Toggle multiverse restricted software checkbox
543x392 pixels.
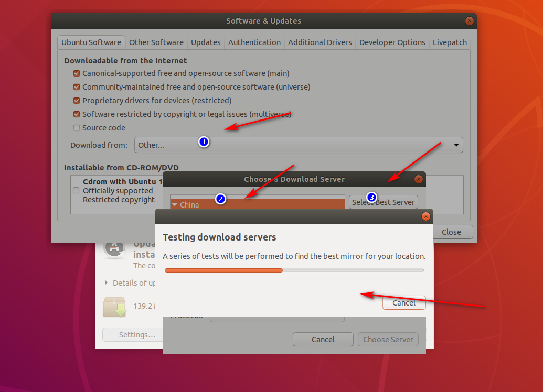pos(77,114)
